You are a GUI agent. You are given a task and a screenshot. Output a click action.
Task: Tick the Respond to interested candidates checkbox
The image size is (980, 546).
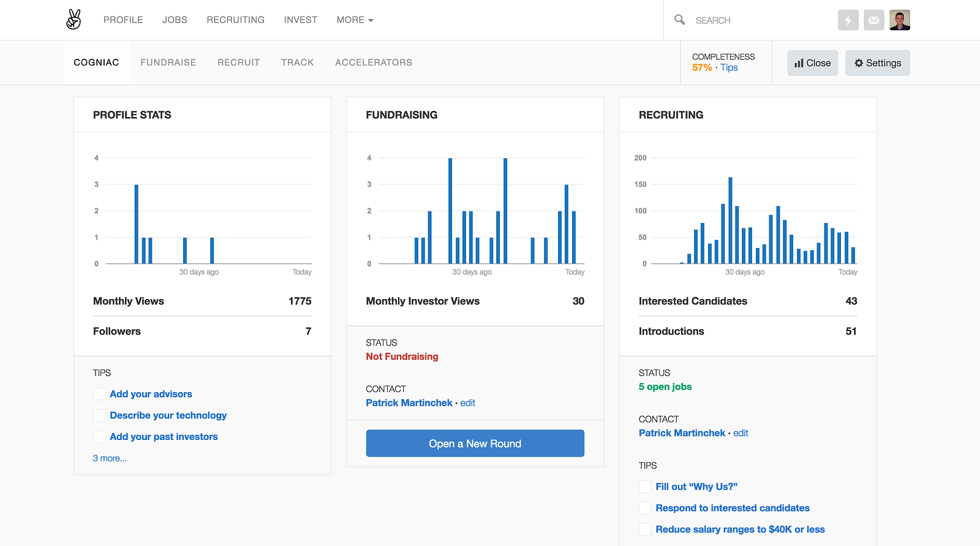645,508
